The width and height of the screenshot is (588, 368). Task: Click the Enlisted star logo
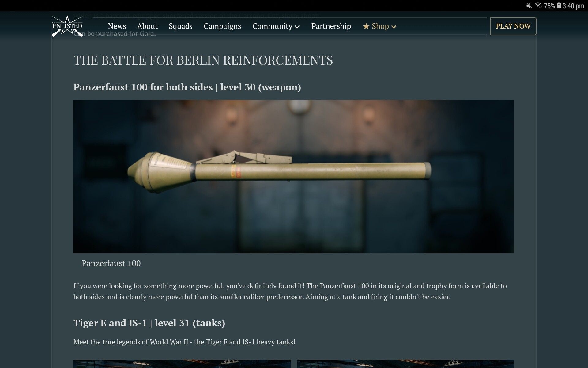[x=67, y=26]
